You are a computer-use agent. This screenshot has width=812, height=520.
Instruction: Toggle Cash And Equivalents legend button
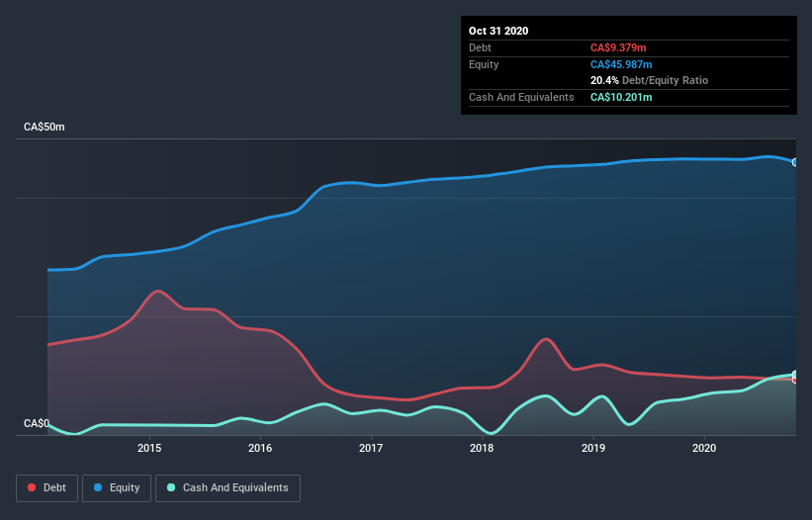point(227,488)
